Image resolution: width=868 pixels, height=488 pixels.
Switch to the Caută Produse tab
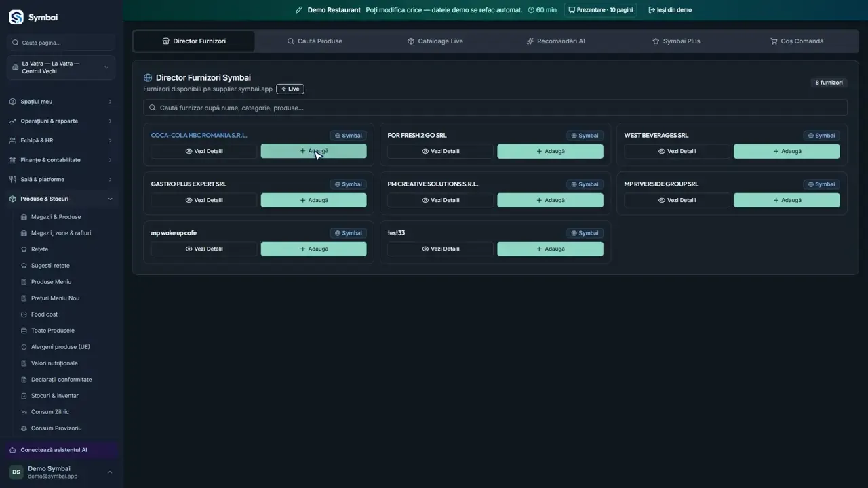(315, 41)
